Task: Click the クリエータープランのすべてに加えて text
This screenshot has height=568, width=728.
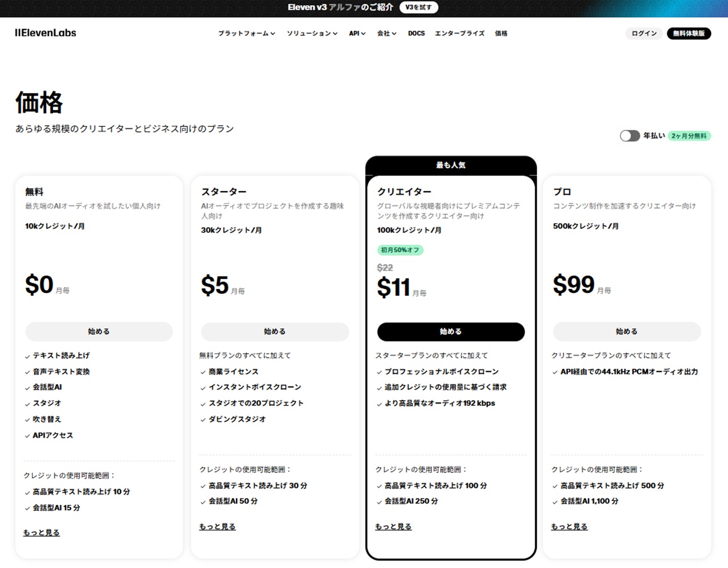Action: 611,356
